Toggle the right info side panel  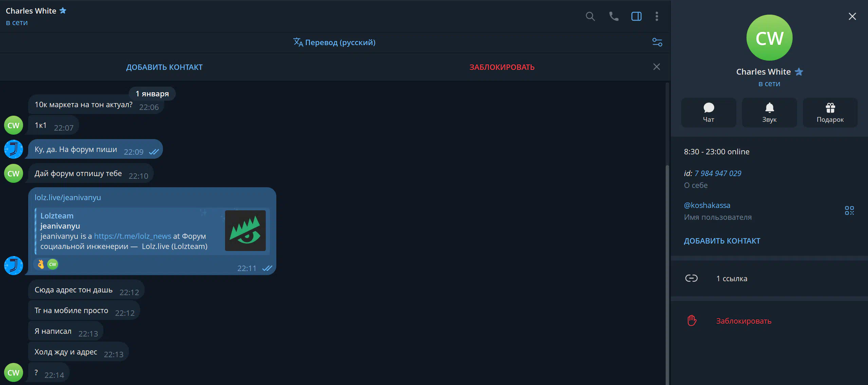(x=636, y=16)
